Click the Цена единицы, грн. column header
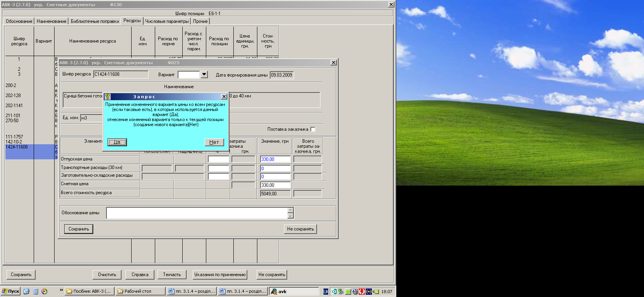644x297 pixels. coord(245,41)
